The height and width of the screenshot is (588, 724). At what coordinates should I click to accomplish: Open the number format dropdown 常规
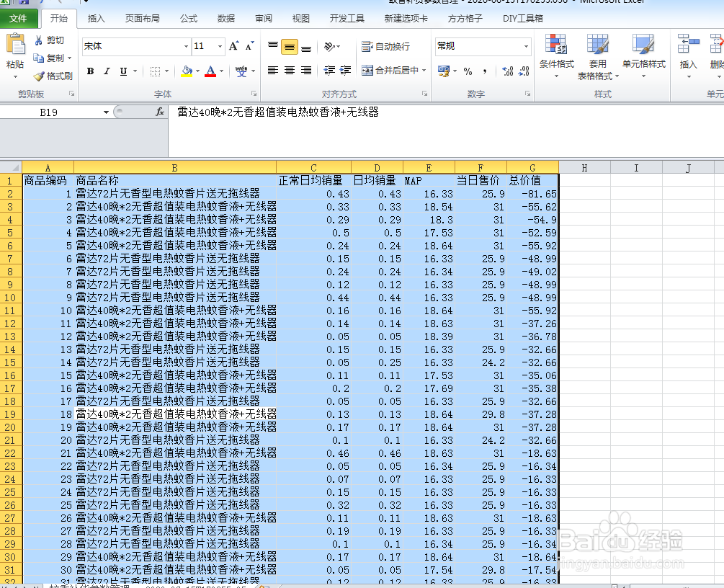(526, 46)
